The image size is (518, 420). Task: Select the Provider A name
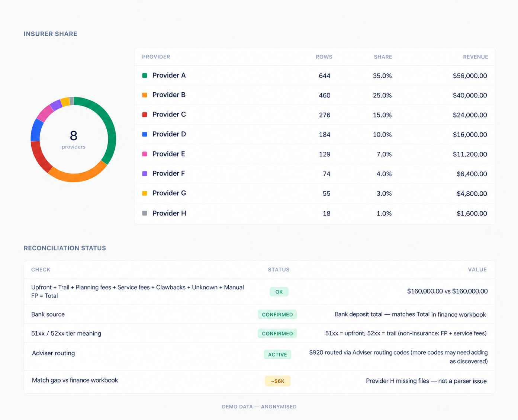pyautogui.click(x=169, y=76)
